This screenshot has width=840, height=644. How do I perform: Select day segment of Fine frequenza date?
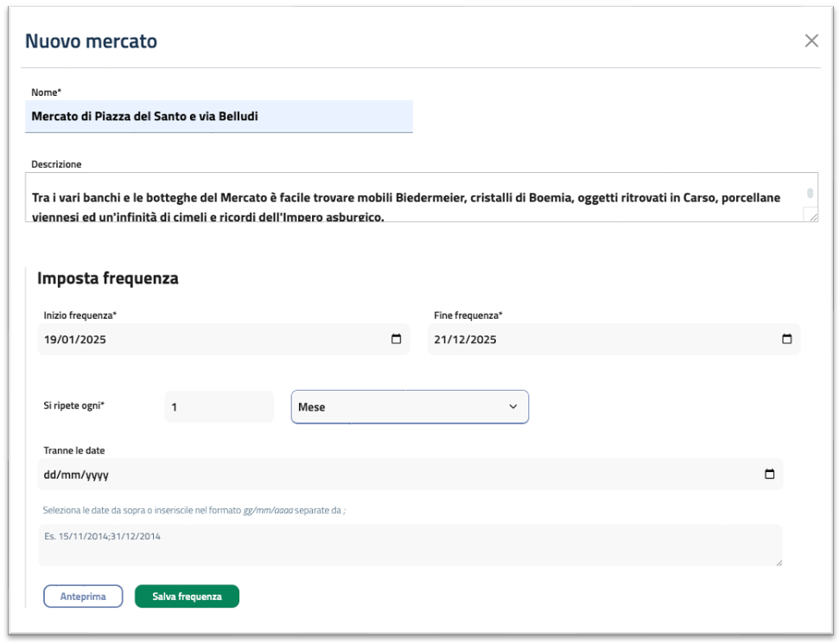point(441,340)
